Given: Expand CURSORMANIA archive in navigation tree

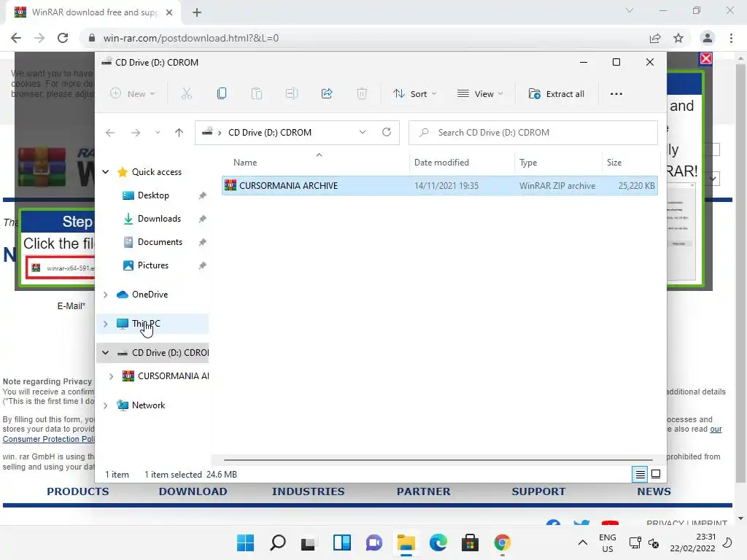Looking at the screenshot, I should pos(112,376).
